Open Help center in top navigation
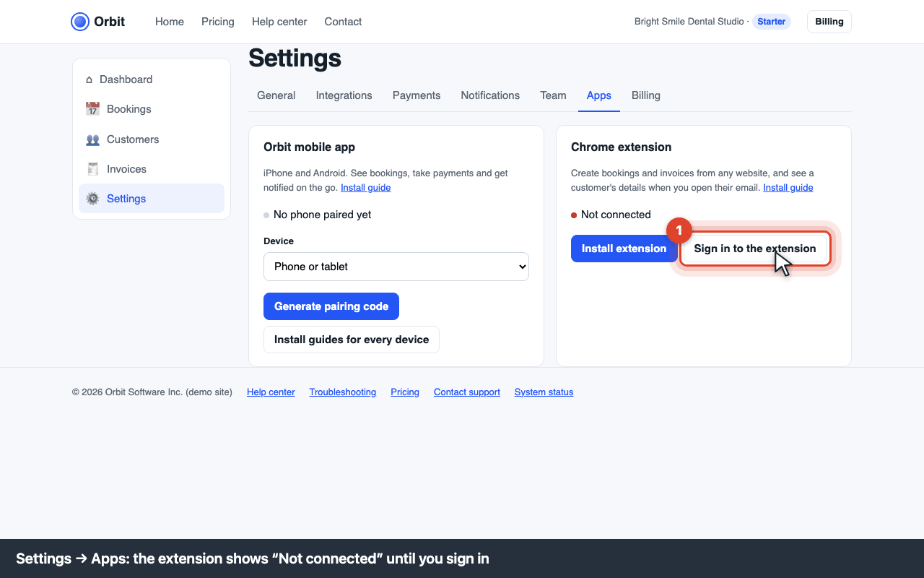The width and height of the screenshot is (924, 578). (279, 22)
